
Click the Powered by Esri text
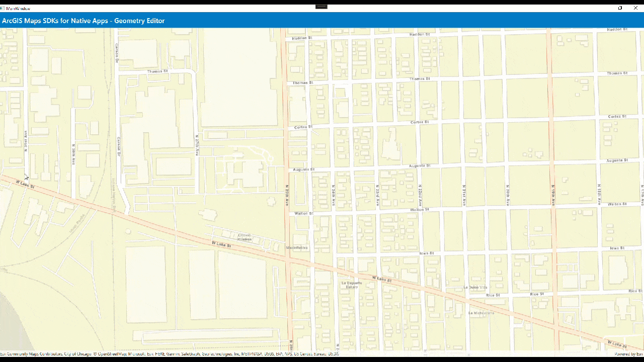[629, 354]
